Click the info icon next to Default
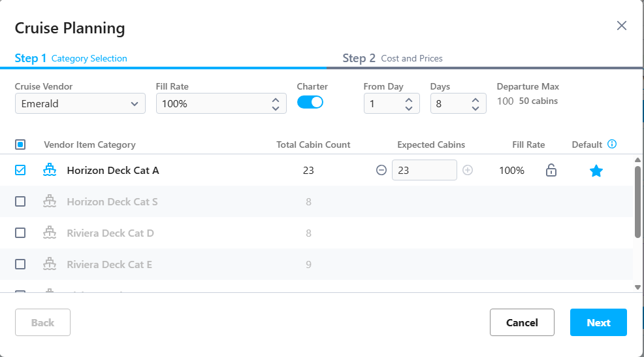The image size is (644, 357). [x=612, y=144]
